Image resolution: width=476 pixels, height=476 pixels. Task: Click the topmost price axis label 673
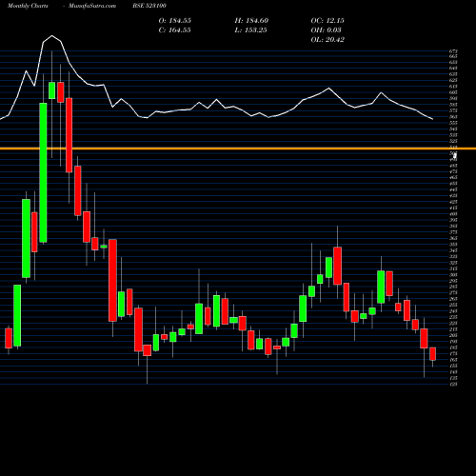click(x=453, y=50)
